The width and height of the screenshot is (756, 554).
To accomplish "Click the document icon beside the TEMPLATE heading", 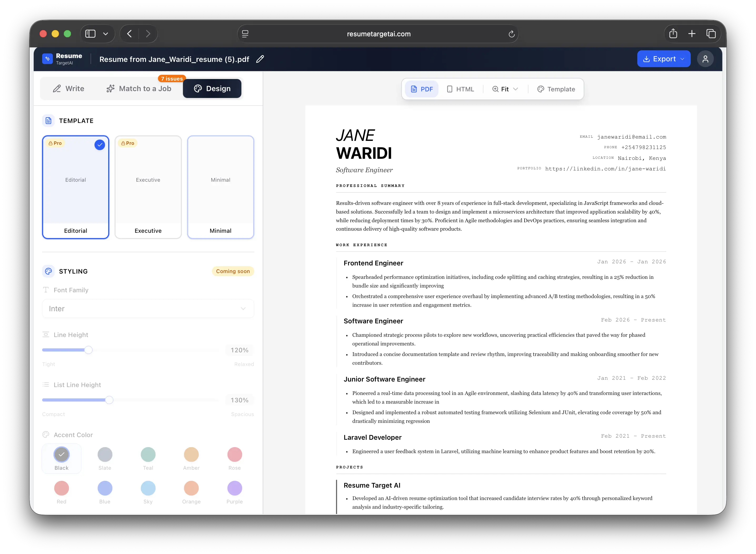I will coord(48,121).
